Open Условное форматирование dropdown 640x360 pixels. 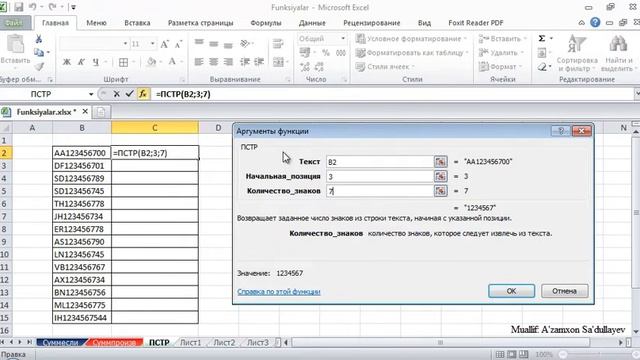pos(411,39)
